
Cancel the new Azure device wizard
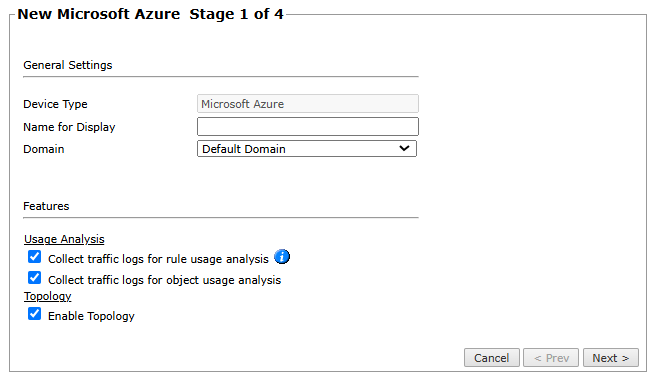click(492, 358)
